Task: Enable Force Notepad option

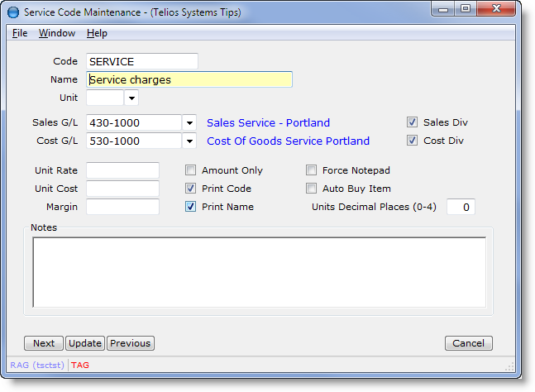Action: [312, 170]
